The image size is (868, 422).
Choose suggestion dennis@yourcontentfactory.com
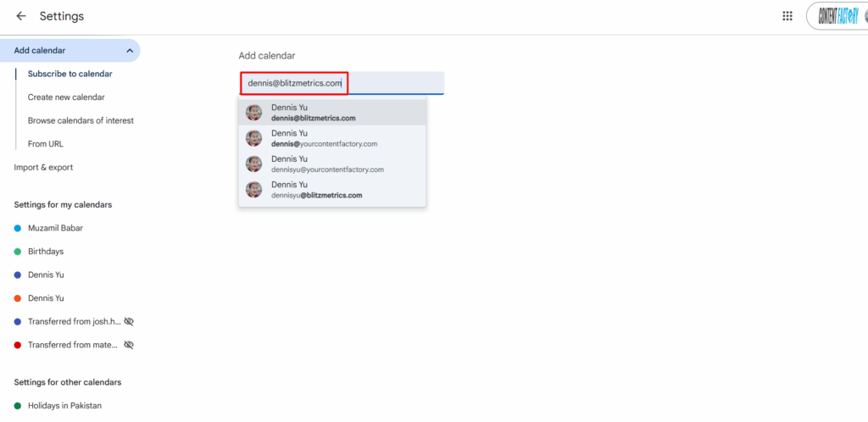click(332, 138)
